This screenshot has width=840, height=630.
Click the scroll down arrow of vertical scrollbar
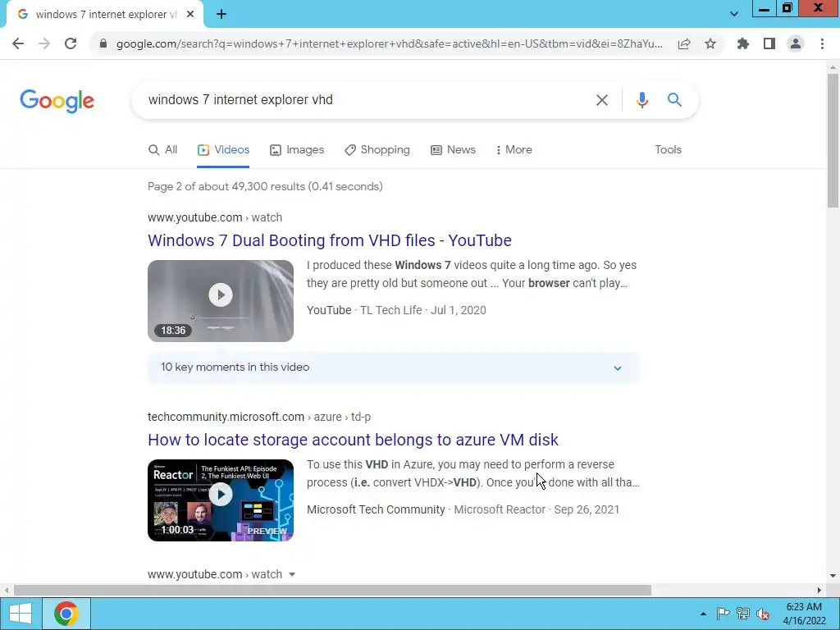coord(833,576)
